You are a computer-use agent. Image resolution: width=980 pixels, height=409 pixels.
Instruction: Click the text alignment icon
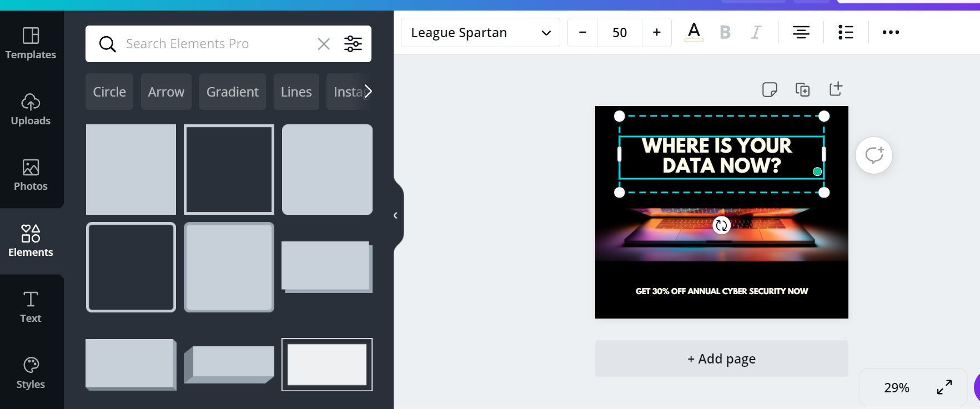[x=801, y=32]
